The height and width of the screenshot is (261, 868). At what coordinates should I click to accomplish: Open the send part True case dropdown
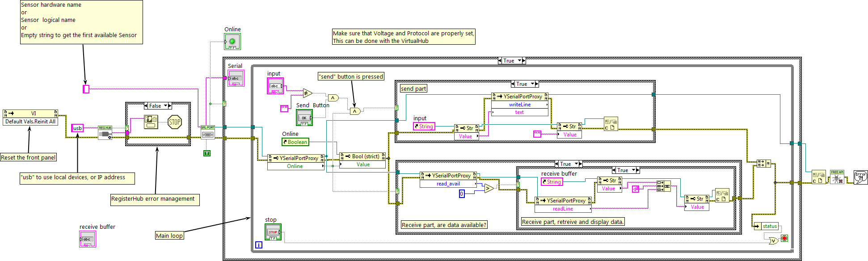point(532,84)
